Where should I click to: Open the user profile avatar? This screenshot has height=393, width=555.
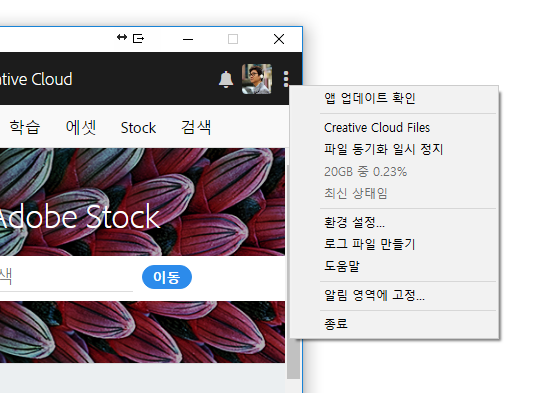pyautogui.click(x=257, y=79)
